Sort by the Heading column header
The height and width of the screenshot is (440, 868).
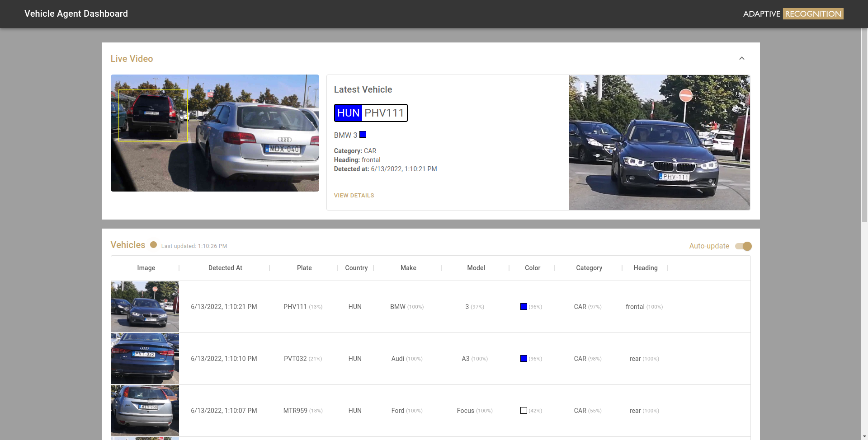coord(646,268)
